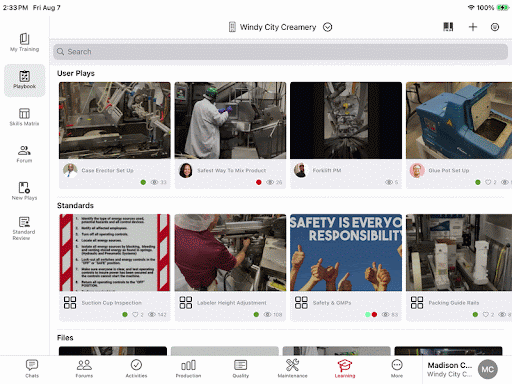The height and width of the screenshot is (384, 512).
Task: Tap the MC avatar circle
Action: point(488,369)
